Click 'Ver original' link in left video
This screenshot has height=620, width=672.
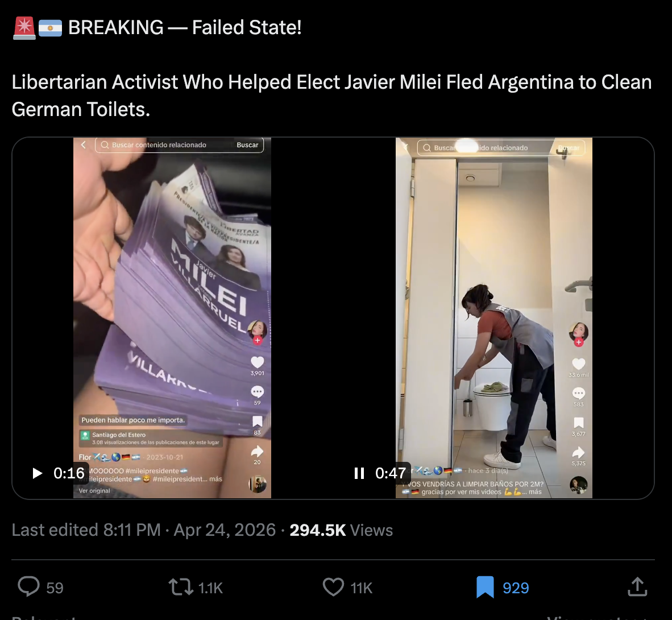click(94, 490)
